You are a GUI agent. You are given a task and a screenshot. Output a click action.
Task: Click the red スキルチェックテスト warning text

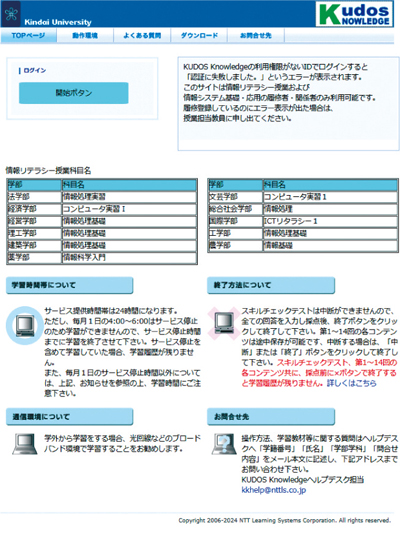(319, 373)
